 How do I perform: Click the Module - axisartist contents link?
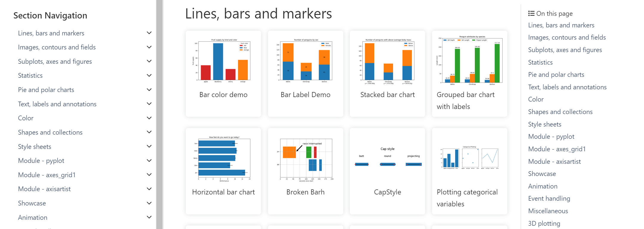[x=554, y=162]
